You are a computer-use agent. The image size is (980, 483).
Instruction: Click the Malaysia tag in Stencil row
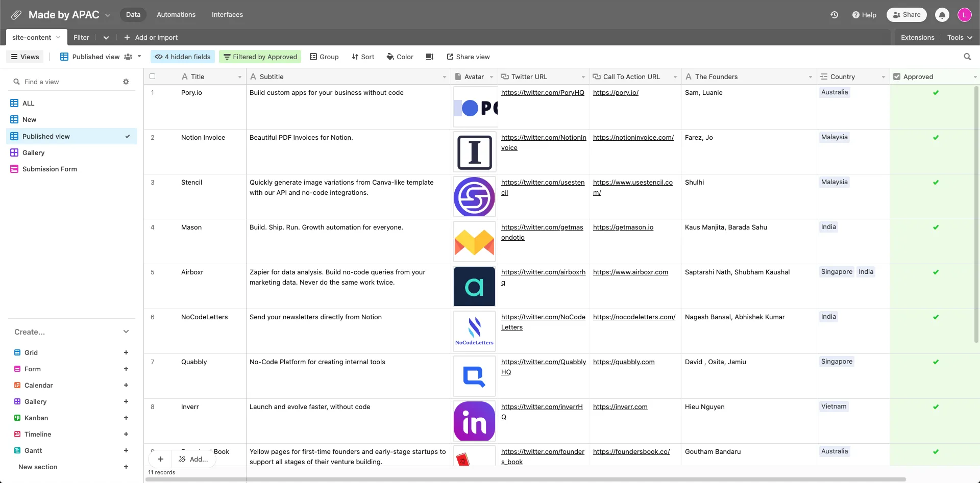tap(834, 182)
